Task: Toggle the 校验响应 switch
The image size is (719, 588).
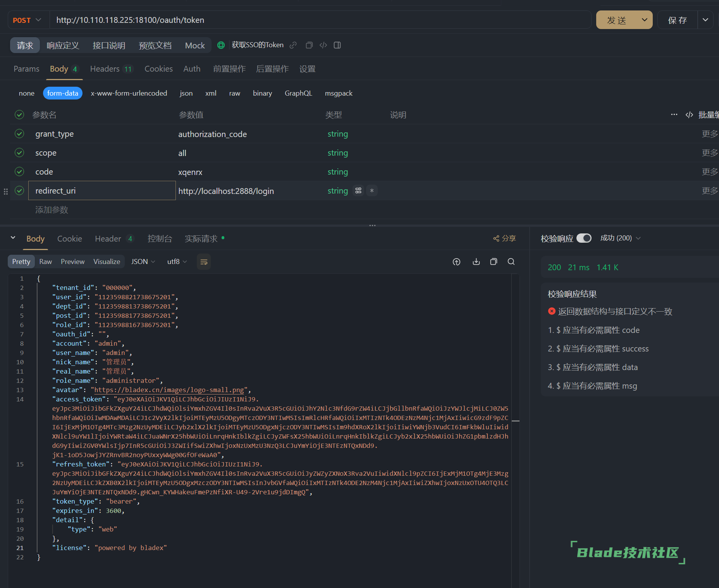Action: [584, 238]
